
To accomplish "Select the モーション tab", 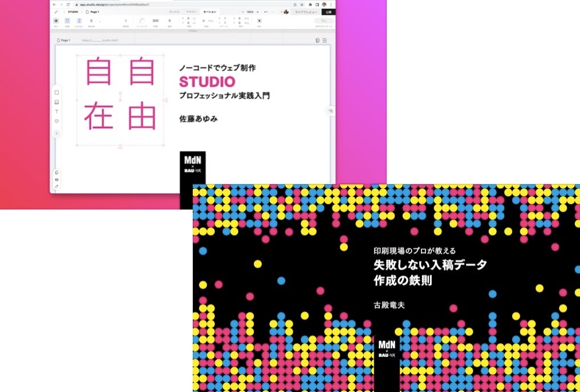I will click(x=210, y=12).
